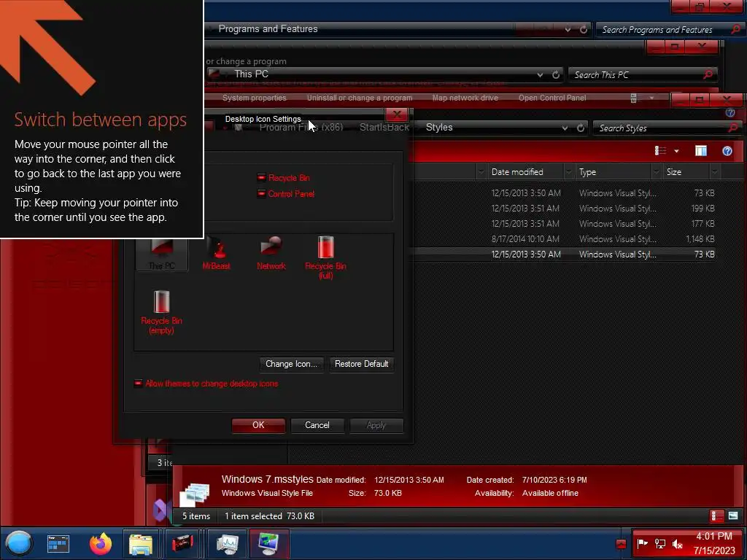Open Help in the Styles window toolbar
The image size is (747, 560).
727,151
